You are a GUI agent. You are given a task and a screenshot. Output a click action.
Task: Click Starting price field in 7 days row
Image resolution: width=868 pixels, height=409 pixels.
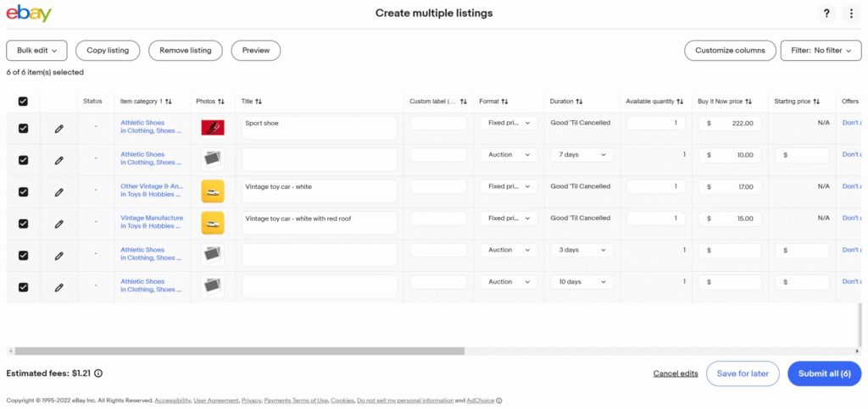[802, 155]
